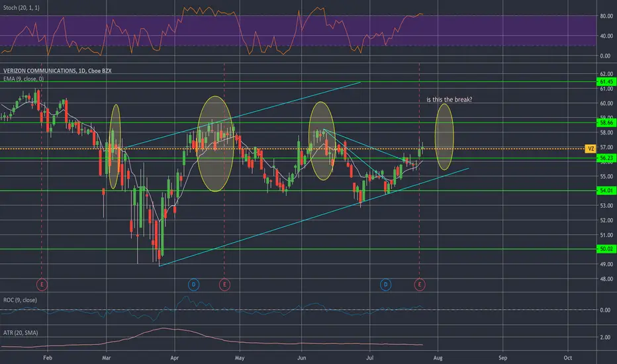Select the earnings E marker before August
617x364 pixels.
point(420,285)
